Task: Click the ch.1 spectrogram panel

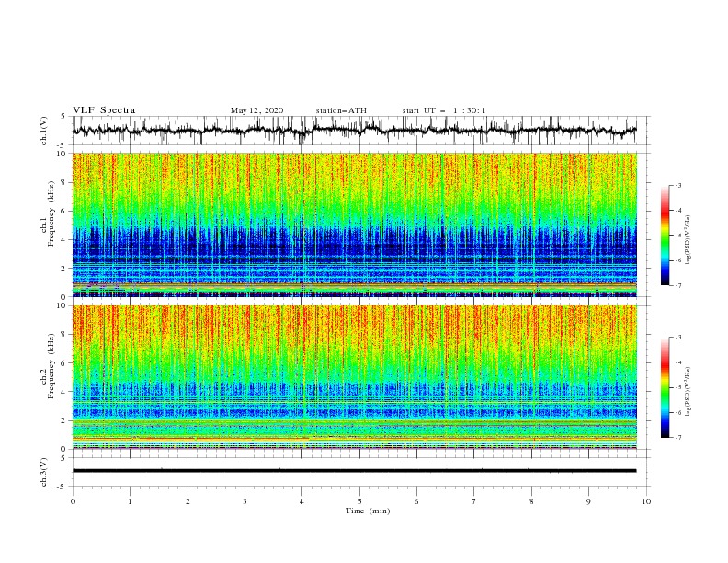Action: point(354,224)
